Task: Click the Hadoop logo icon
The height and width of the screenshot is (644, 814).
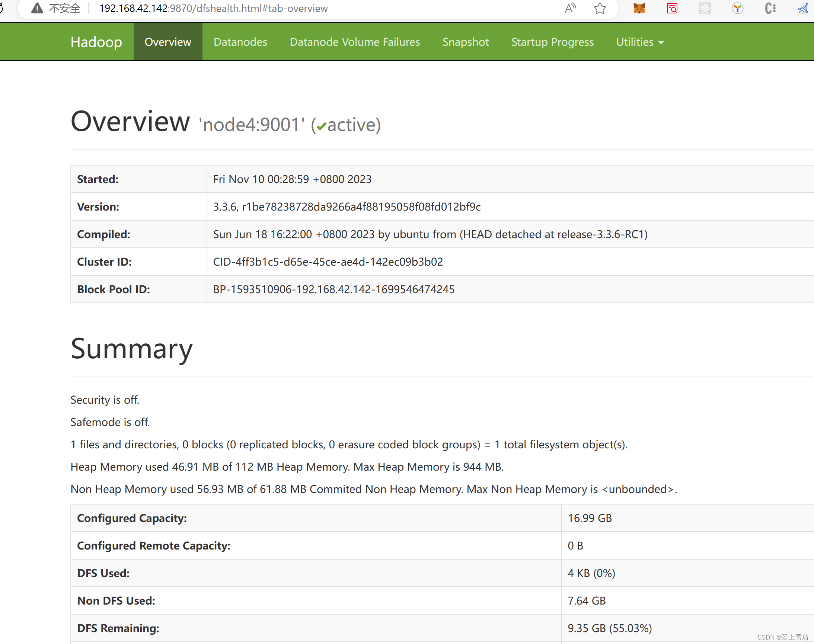Action: point(96,42)
